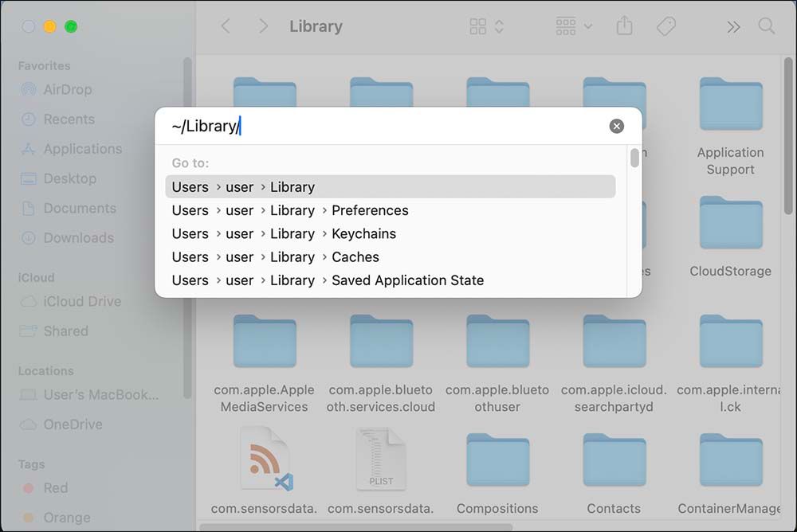Show more toolbar items chevrons
The image size is (797, 532).
click(x=733, y=26)
